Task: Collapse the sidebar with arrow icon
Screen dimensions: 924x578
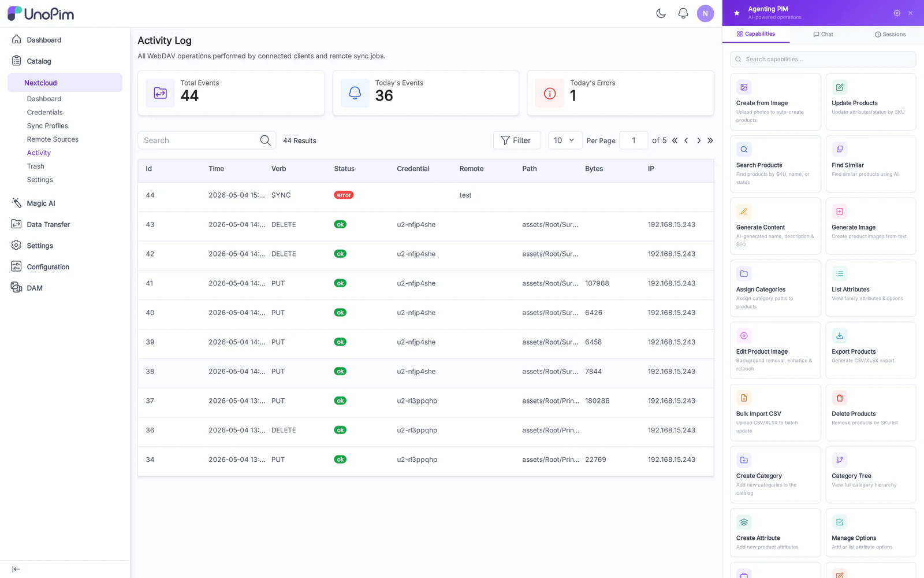Action: (x=16, y=569)
